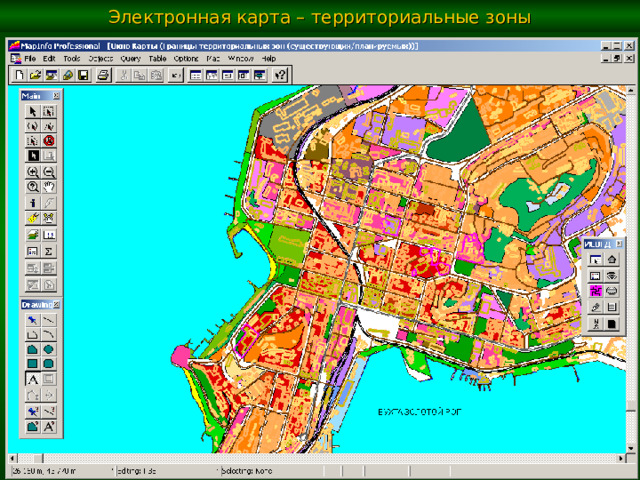Choose the Polygon Select tool
This screenshot has height=480, width=640.
49,126
